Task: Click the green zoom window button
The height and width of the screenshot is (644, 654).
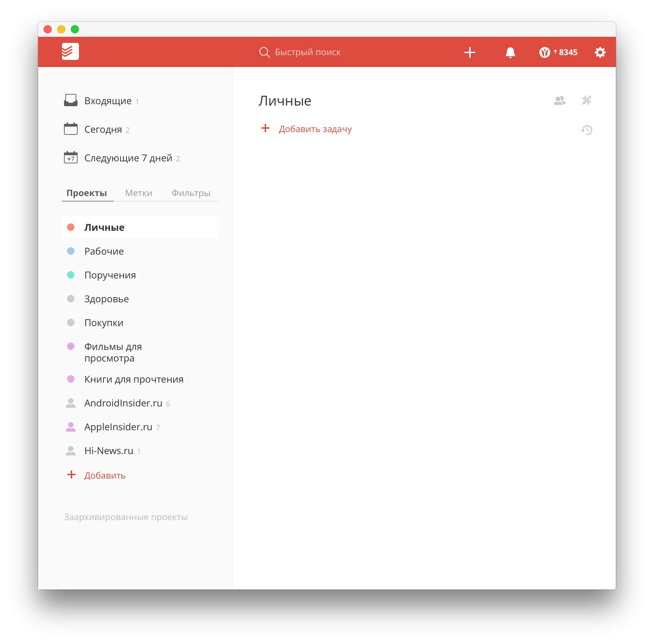Action: [75, 29]
